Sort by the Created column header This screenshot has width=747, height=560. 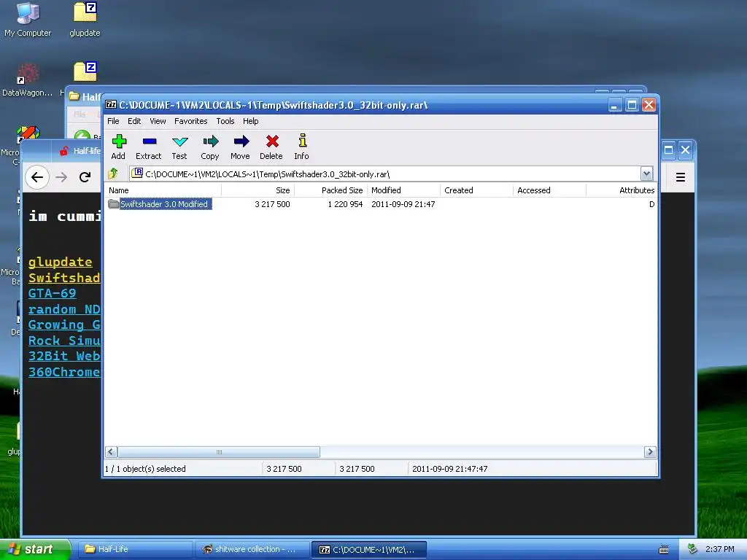pyautogui.click(x=477, y=190)
